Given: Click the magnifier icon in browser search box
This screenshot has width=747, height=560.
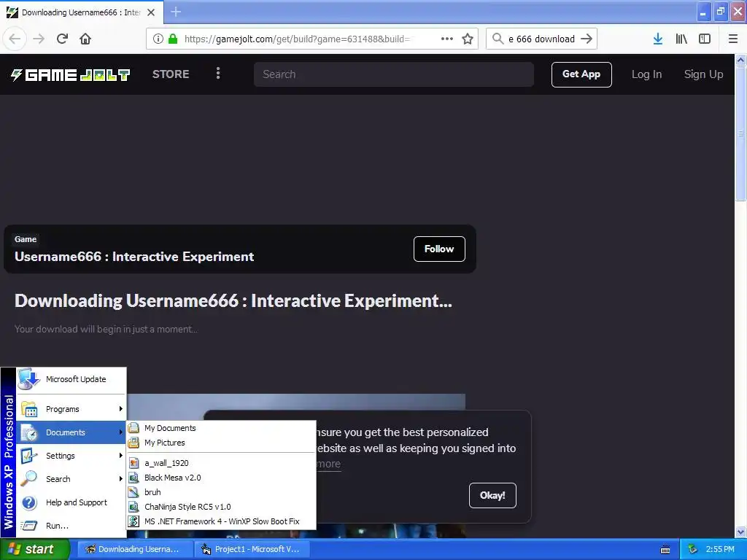Looking at the screenshot, I should pyautogui.click(x=498, y=39).
